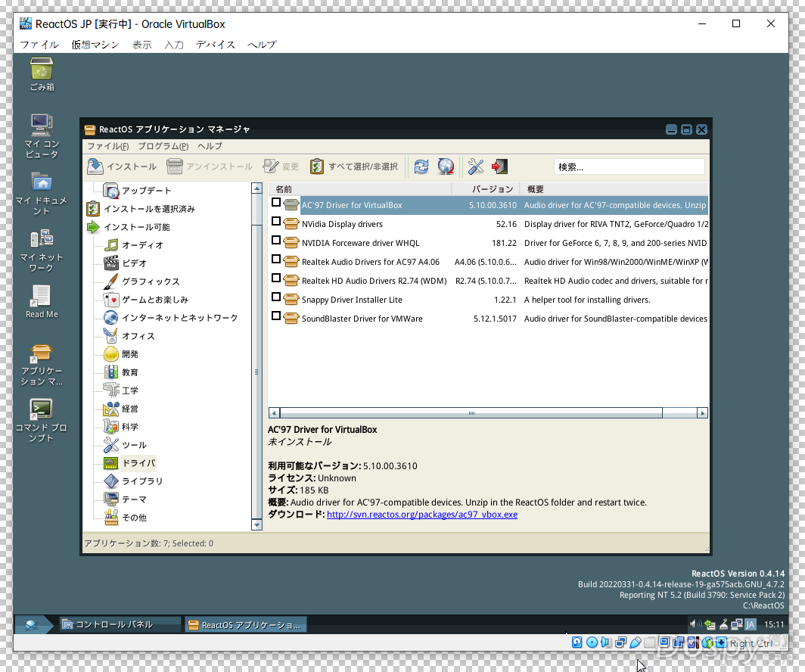Switch to コントロール パネル taskbar button
Image resolution: width=805 pixels, height=672 pixels.
click(120, 624)
